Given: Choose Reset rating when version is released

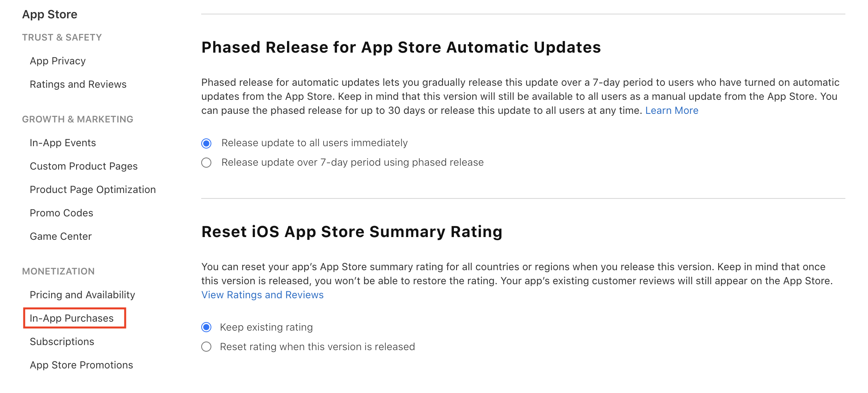Looking at the screenshot, I should click(206, 347).
